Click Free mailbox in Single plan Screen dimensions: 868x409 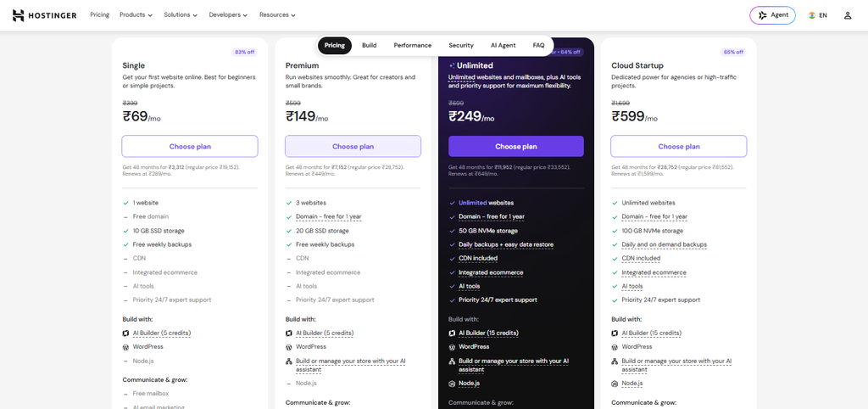[151, 394]
